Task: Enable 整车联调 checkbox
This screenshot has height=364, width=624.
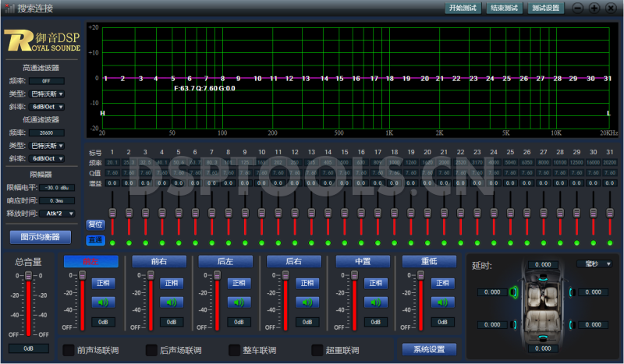Action: click(235, 350)
